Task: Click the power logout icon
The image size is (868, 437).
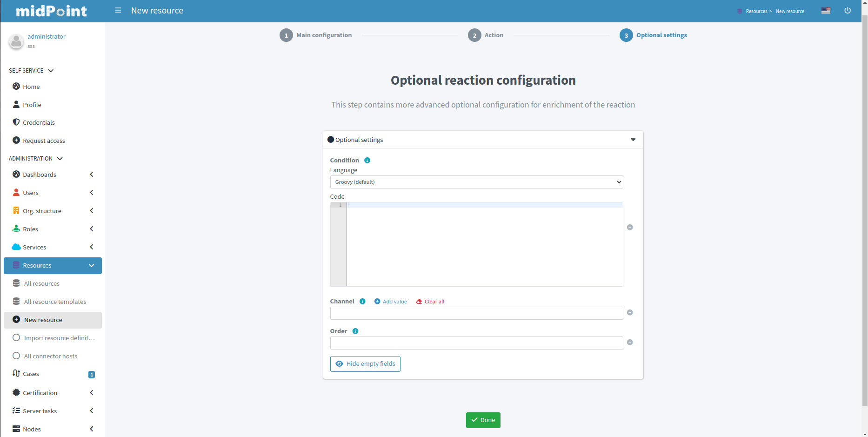Action: tap(847, 11)
